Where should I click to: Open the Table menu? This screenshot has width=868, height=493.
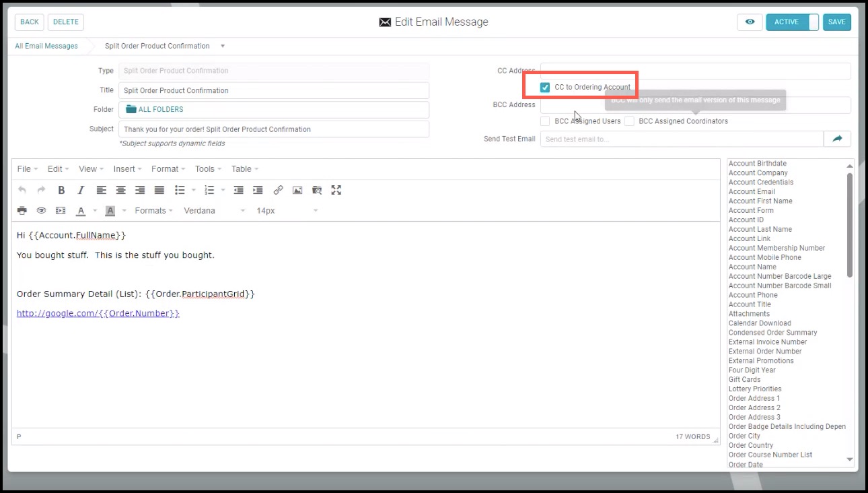coord(245,169)
